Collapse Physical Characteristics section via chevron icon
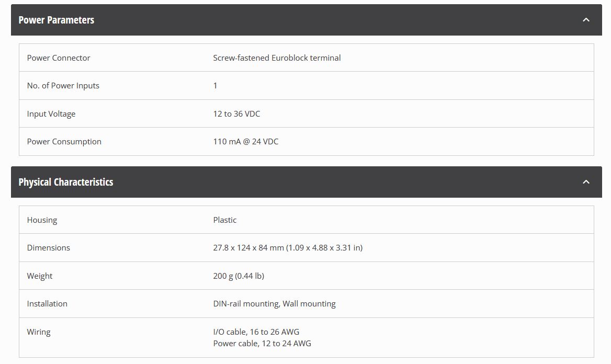 tap(586, 182)
